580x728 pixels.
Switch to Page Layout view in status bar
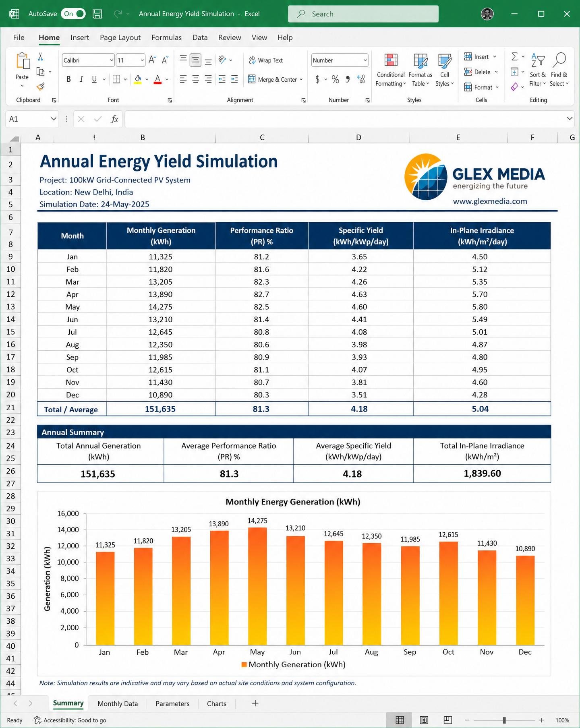[424, 720]
